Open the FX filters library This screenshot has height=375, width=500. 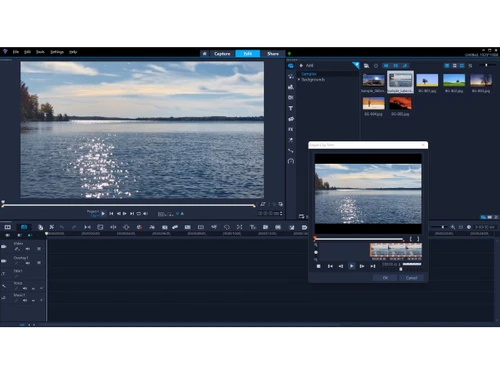tap(291, 129)
